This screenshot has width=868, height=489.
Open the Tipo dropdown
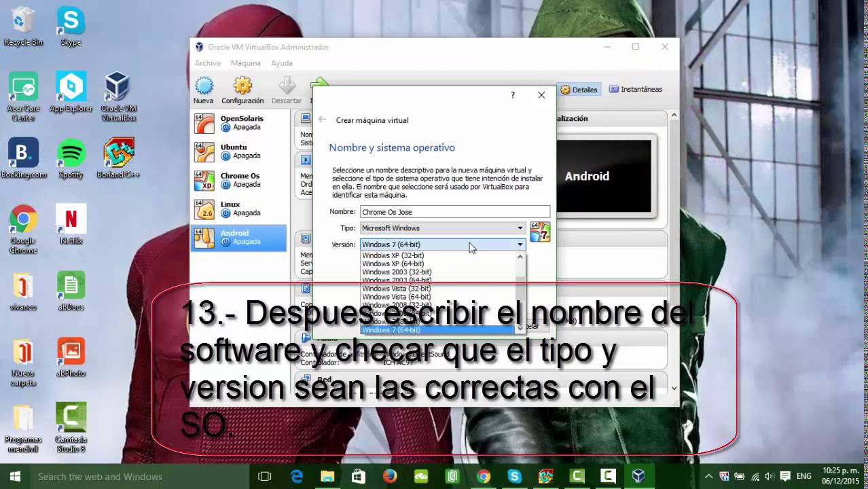coord(443,228)
